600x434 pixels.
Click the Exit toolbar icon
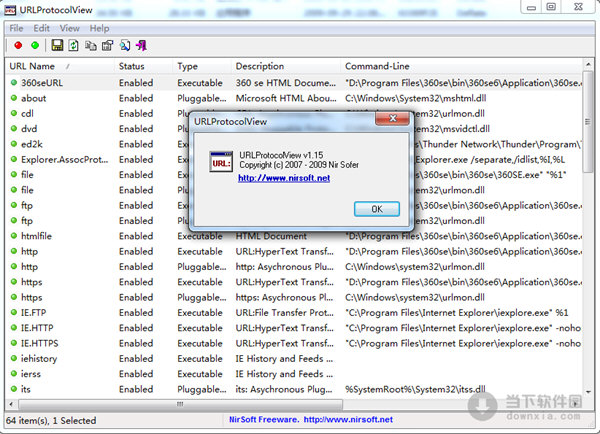point(141,46)
